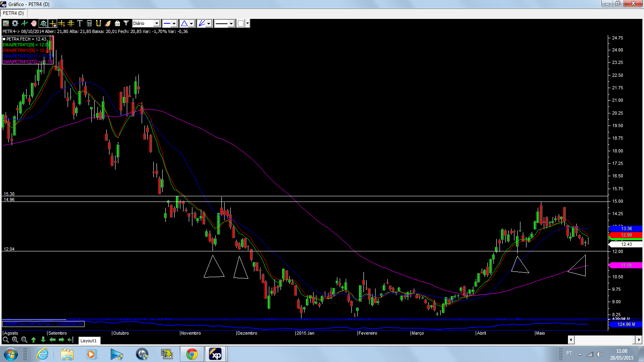This screenshot has height=362, width=644.
Task: Click the white color swatch box
Action: (241, 23)
